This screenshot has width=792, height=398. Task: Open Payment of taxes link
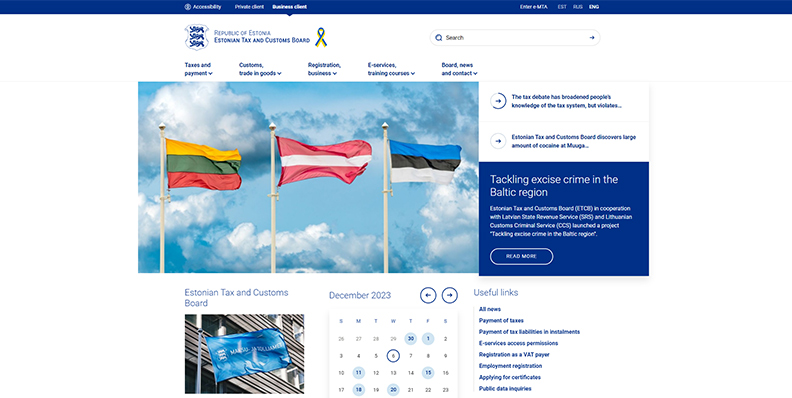pos(501,321)
